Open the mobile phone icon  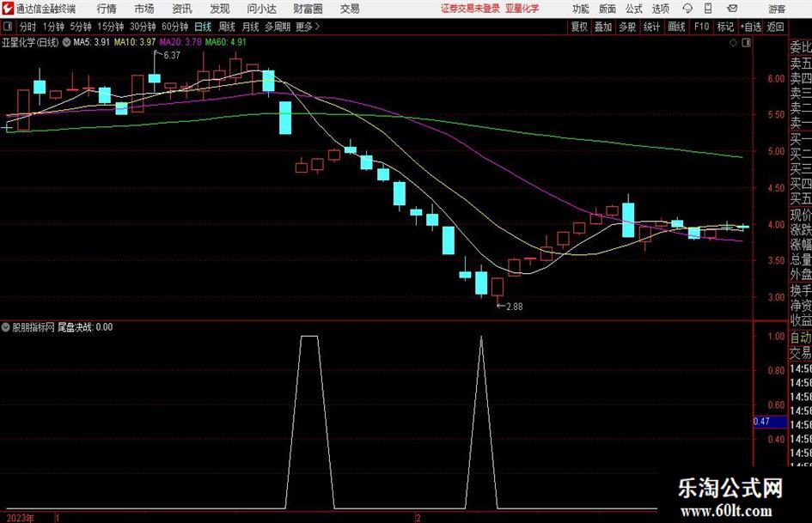click(x=708, y=9)
